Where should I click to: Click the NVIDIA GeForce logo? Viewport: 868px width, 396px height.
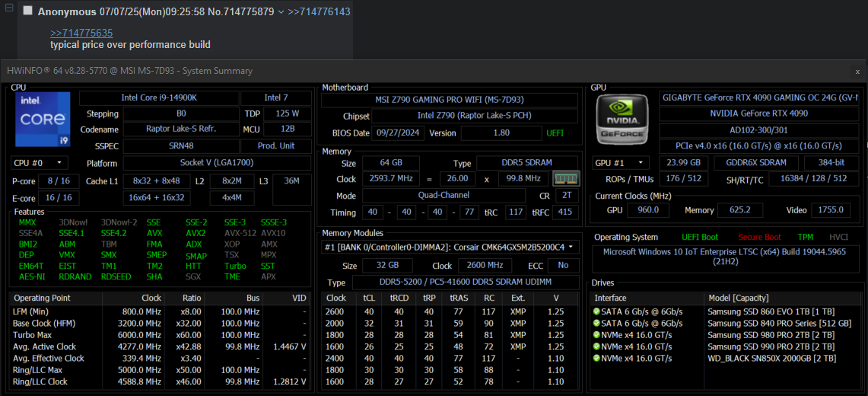coord(623,120)
